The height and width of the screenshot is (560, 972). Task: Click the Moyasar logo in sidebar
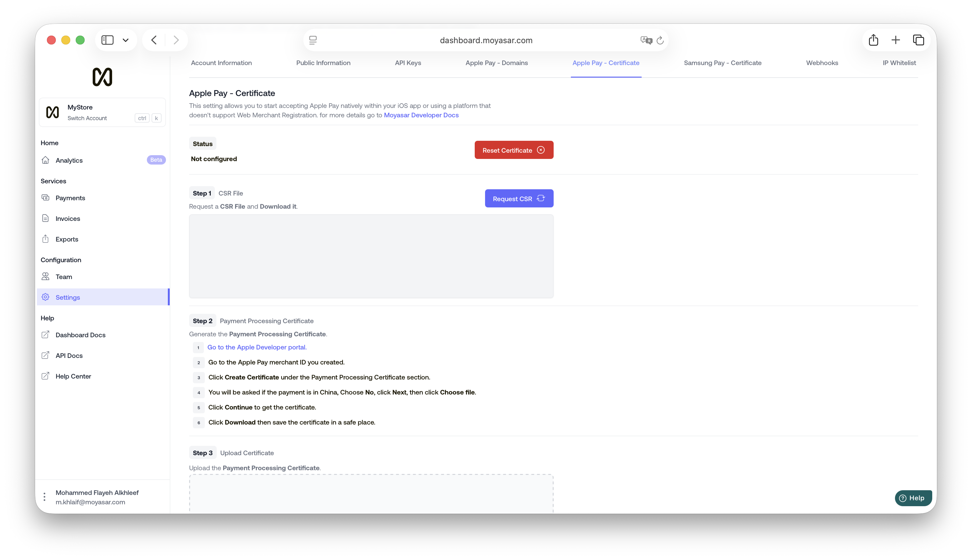[102, 77]
